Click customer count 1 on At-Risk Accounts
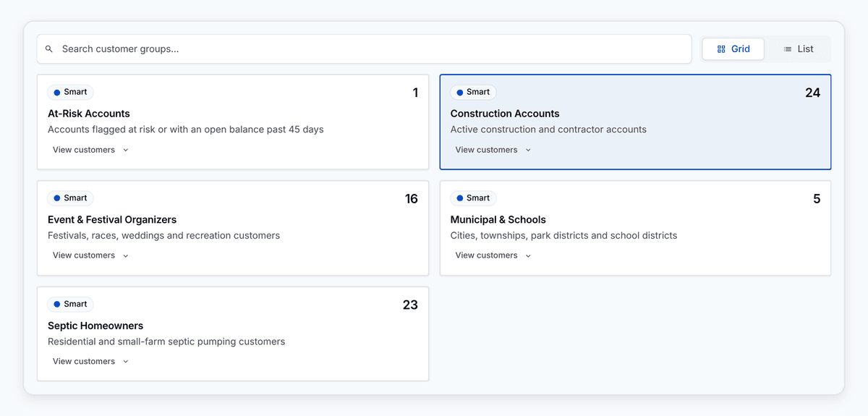The height and width of the screenshot is (416, 868). pyautogui.click(x=415, y=93)
